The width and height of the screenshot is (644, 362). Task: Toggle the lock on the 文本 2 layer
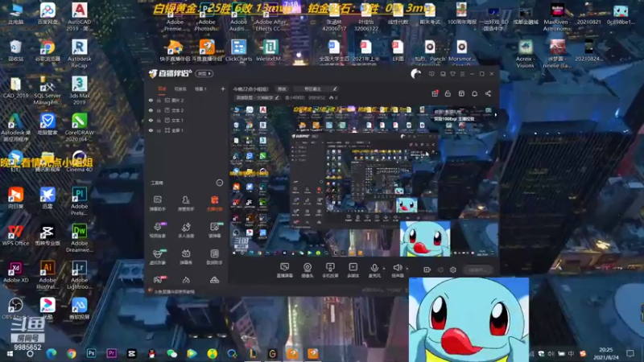pyautogui.click(x=159, y=110)
